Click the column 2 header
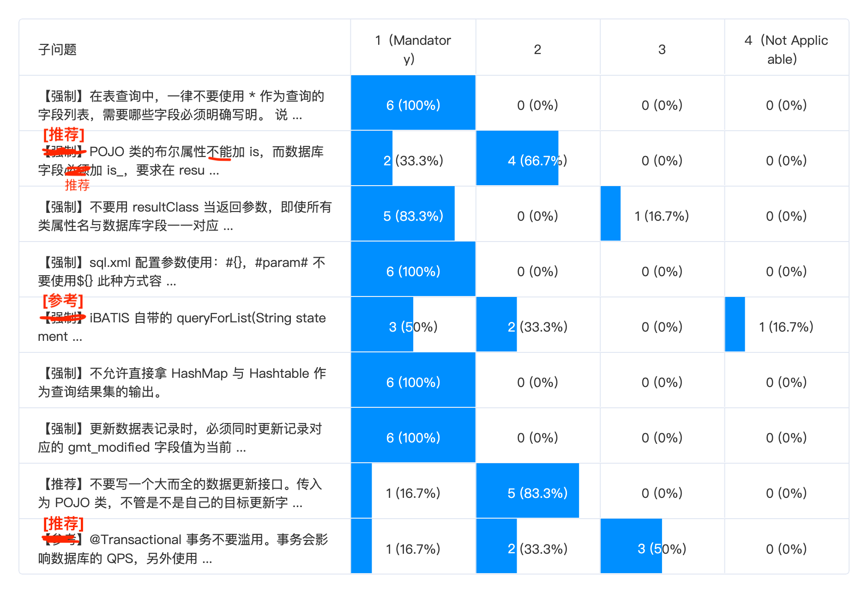This screenshot has height=593, width=868. point(537,49)
